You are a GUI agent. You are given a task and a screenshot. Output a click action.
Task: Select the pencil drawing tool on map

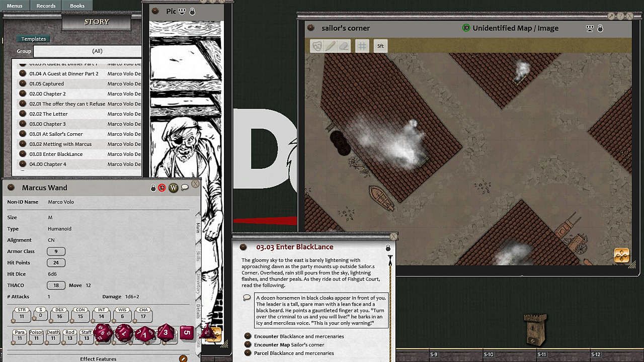point(330,46)
